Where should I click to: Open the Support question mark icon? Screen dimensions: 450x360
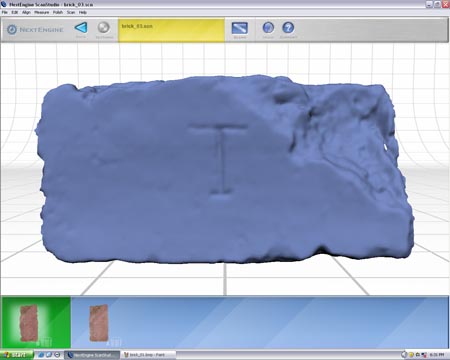(x=288, y=28)
